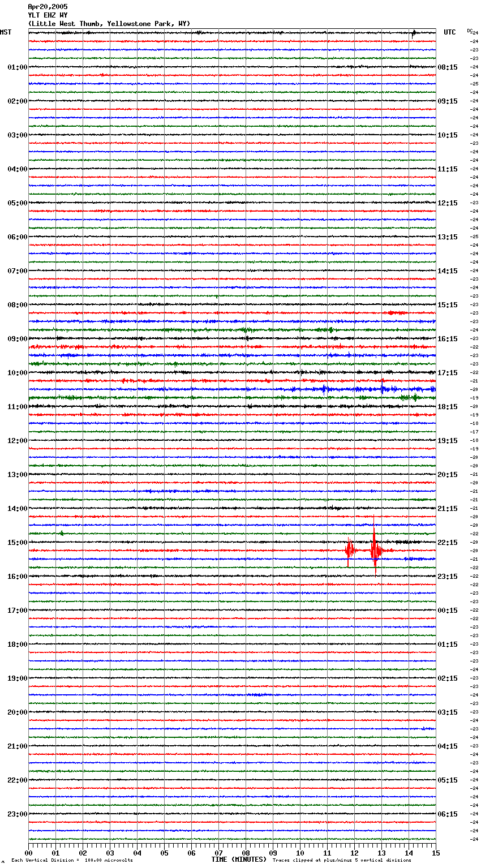Click the "MST" timezone label
This screenshot has height=868, width=481.
click(6, 32)
